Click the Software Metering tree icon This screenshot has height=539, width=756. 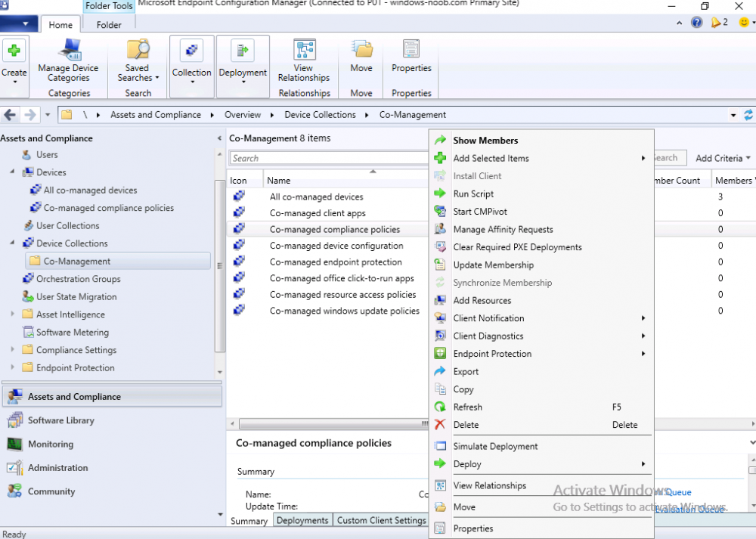28,332
